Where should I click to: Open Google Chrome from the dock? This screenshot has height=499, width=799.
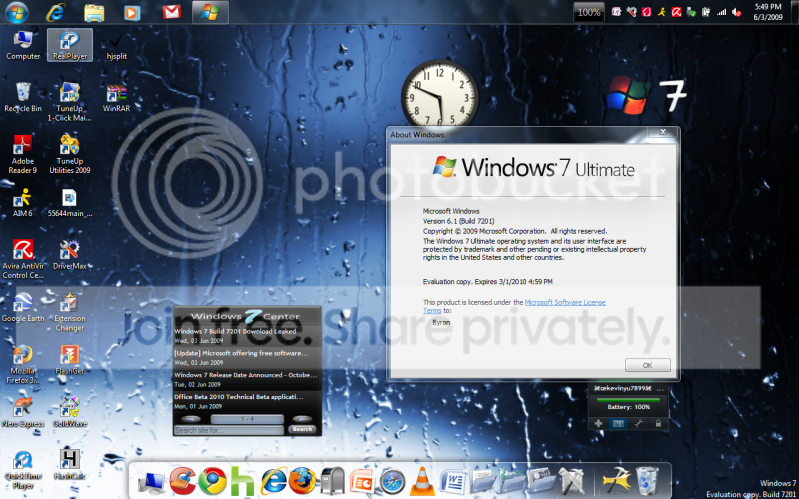tap(212, 481)
